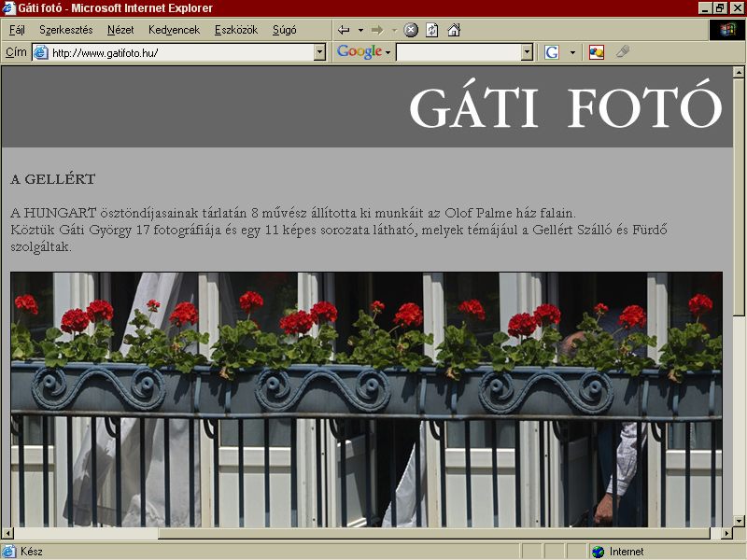747x560 pixels.
Task: Click the GÁTI FOTÓ header title
Action: coord(566,105)
